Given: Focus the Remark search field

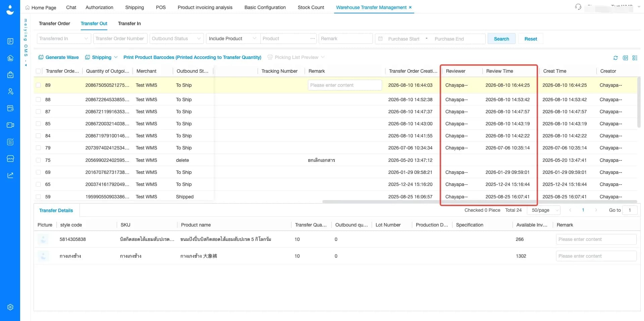Looking at the screenshot, I should tap(345, 39).
